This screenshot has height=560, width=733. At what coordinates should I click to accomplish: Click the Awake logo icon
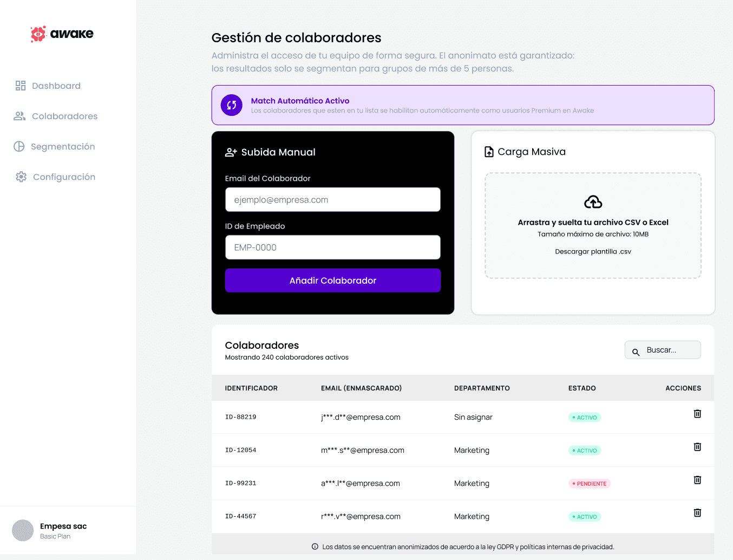click(x=38, y=34)
